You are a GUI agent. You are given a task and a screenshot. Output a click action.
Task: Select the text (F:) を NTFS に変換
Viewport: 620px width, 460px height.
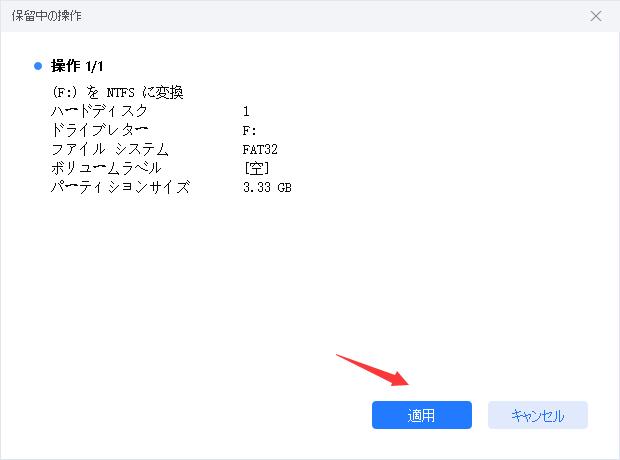pyautogui.click(x=117, y=93)
